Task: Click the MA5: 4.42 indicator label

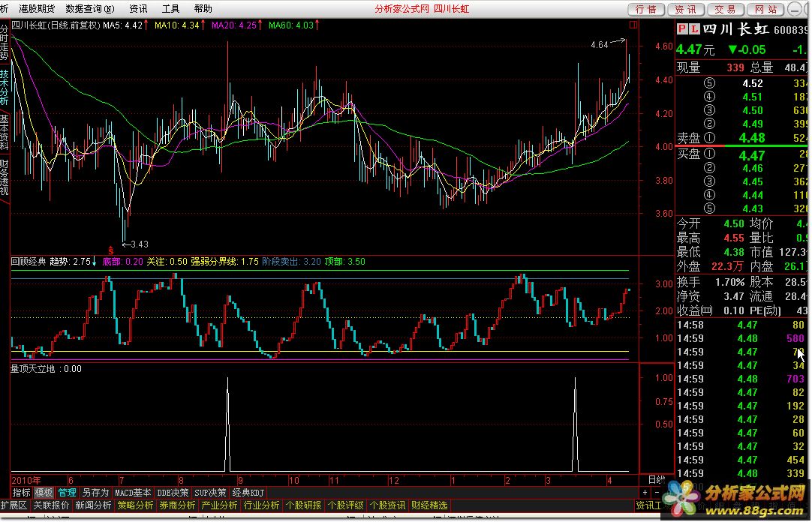Action: tap(123, 25)
